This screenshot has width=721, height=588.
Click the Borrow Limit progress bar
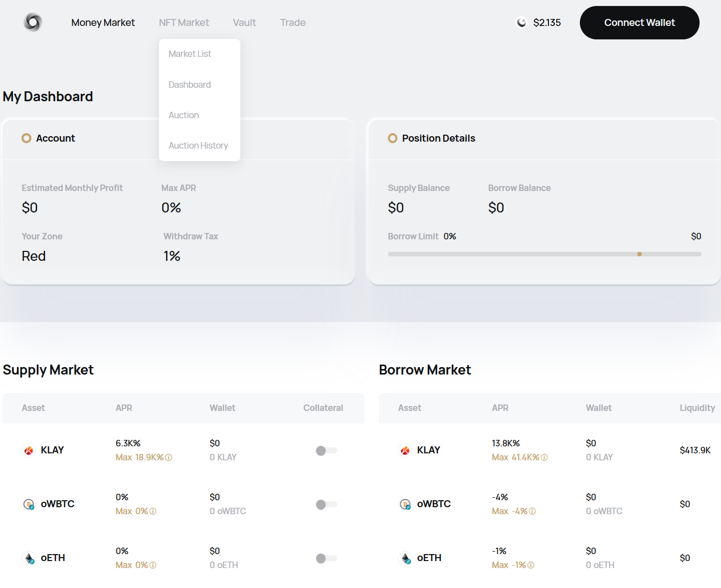[x=544, y=254]
